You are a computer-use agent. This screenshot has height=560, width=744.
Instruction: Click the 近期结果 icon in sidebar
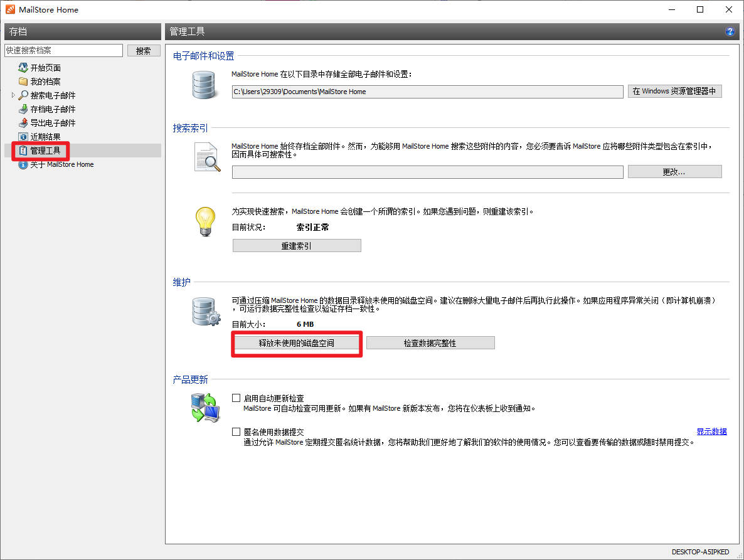tap(23, 137)
